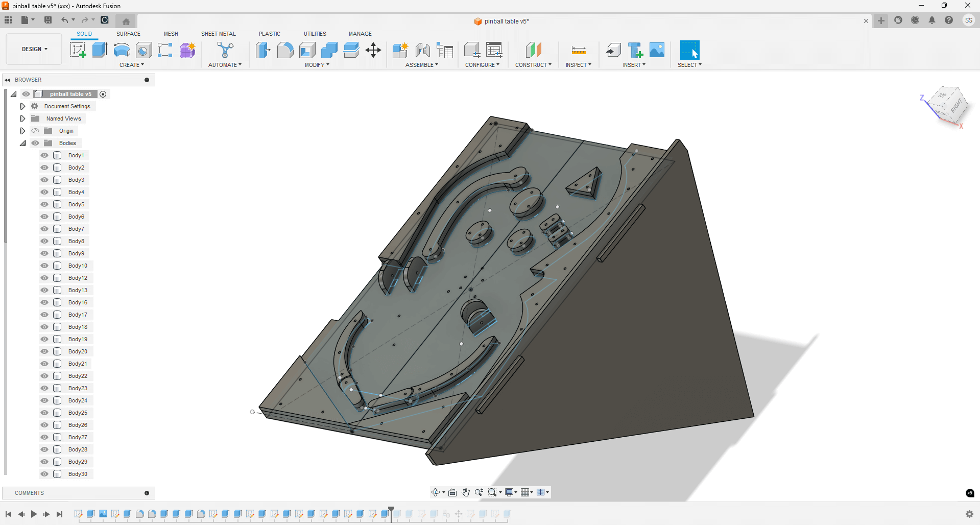Toggle visibility of Body30
Viewport: 980px width, 525px height.
pyautogui.click(x=44, y=474)
